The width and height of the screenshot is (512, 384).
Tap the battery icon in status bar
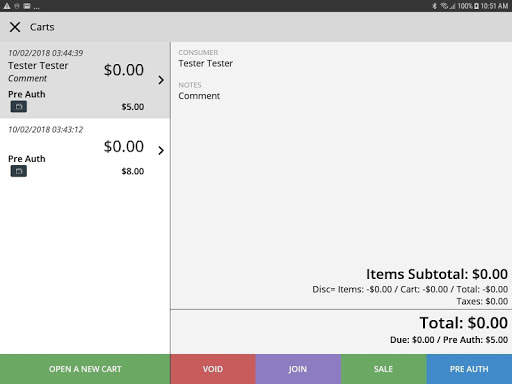(x=476, y=6)
